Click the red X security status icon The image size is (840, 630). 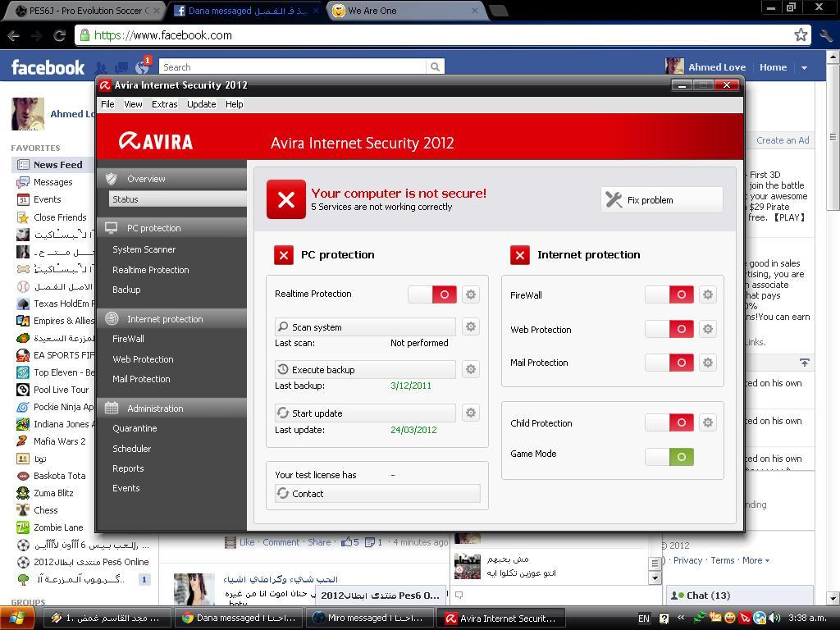tap(286, 199)
